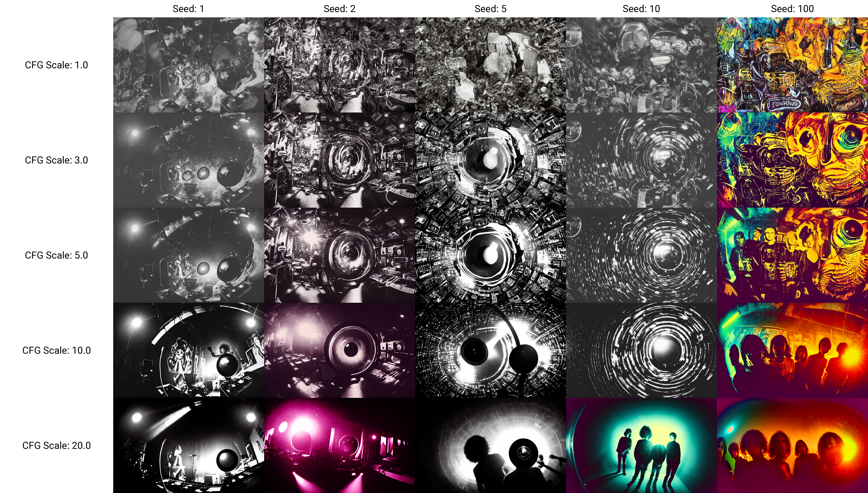Click the Seed: 100 column header
Image resolution: width=868 pixels, height=493 pixels.
(x=792, y=9)
